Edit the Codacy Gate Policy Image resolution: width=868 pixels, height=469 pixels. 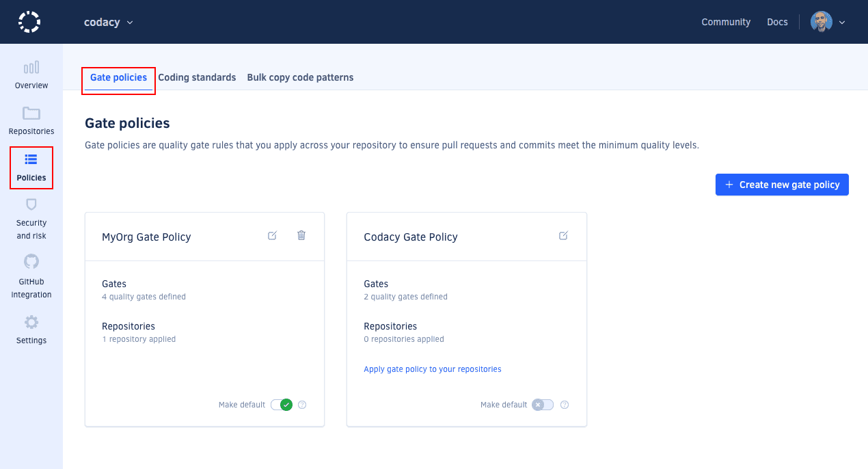[x=562, y=235]
